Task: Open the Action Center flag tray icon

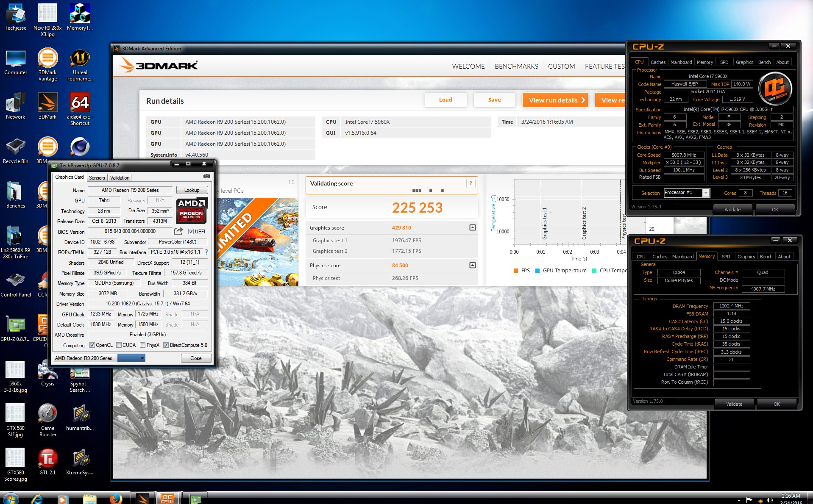Action: 749,500
